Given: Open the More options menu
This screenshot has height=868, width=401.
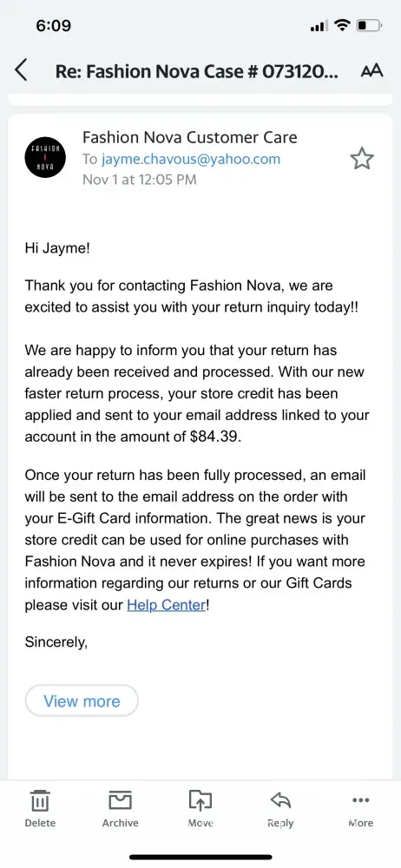Looking at the screenshot, I should (360, 808).
